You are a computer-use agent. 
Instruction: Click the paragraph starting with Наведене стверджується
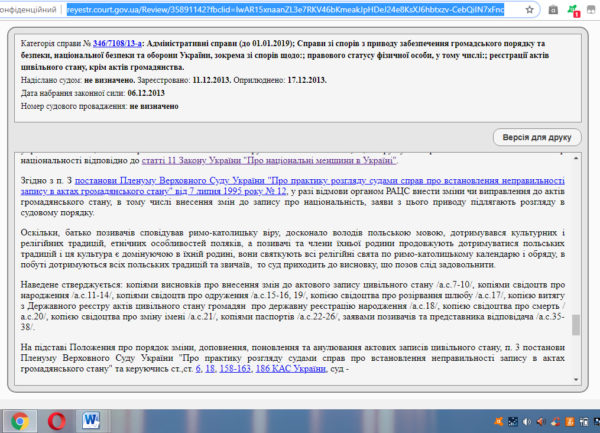293,306
